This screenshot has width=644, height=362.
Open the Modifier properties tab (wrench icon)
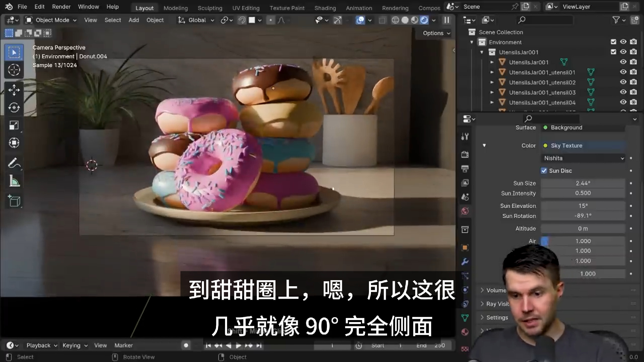coord(465,262)
